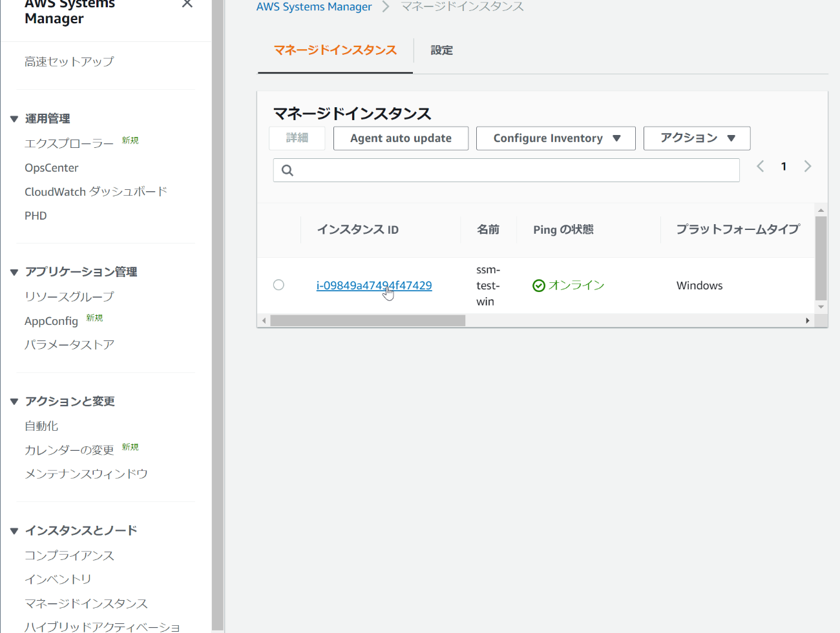840x633 pixels.
Task: Open 自動化 in sidebar
Action: tap(41, 426)
